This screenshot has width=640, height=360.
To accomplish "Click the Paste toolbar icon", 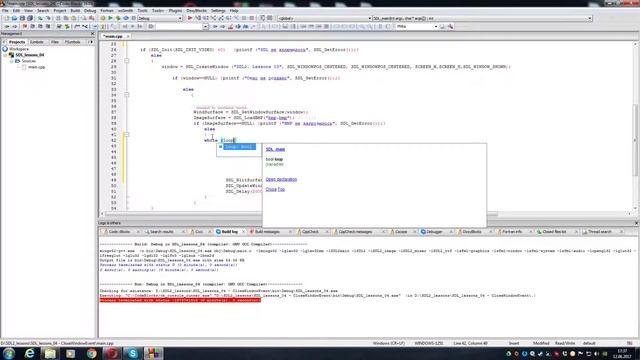I will point(73,18).
